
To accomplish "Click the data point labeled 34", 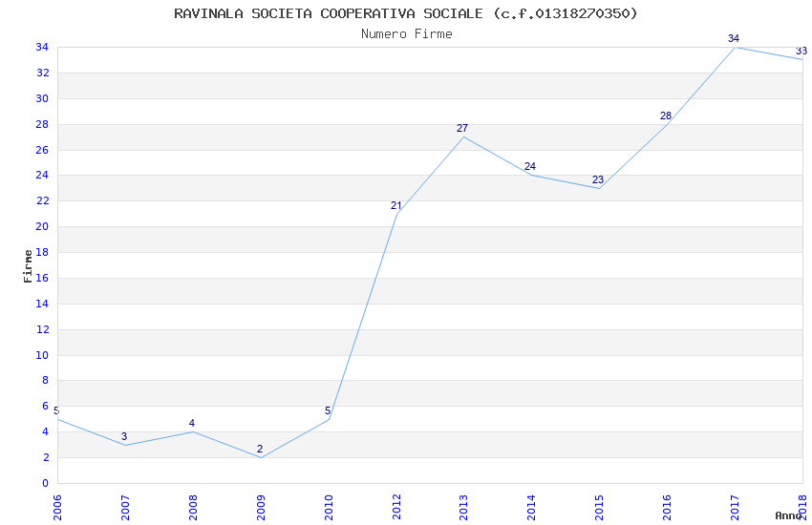I will [734, 38].
